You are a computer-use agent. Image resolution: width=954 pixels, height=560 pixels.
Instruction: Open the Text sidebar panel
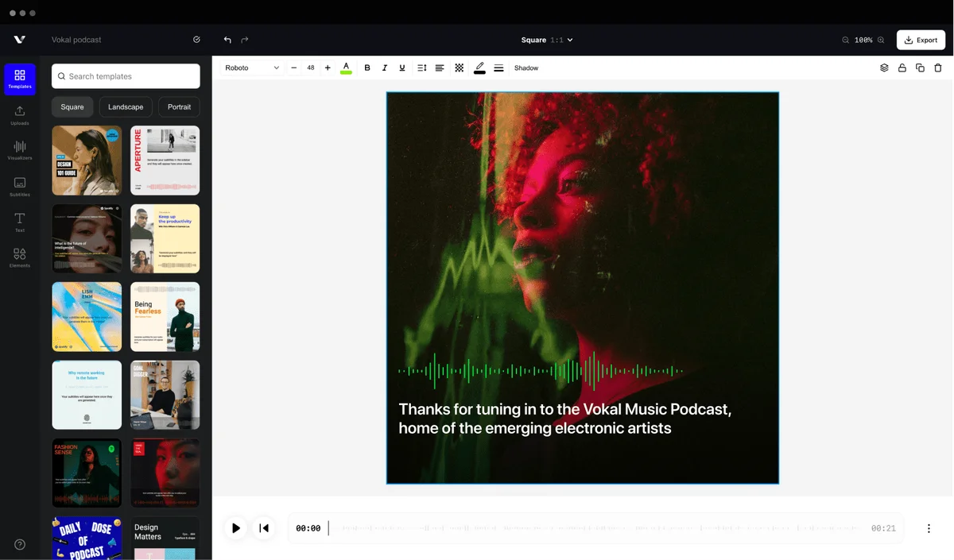[x=20, y=222]
